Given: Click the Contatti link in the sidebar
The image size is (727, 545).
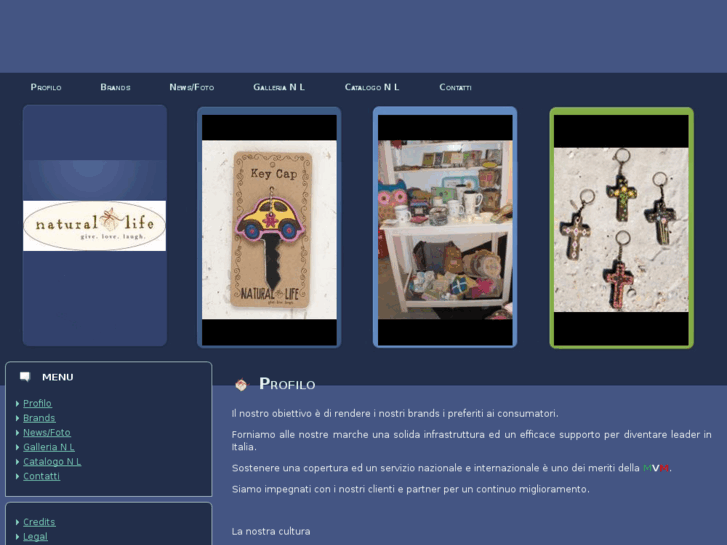Looking at the screenshot, I should click(41, 476).
